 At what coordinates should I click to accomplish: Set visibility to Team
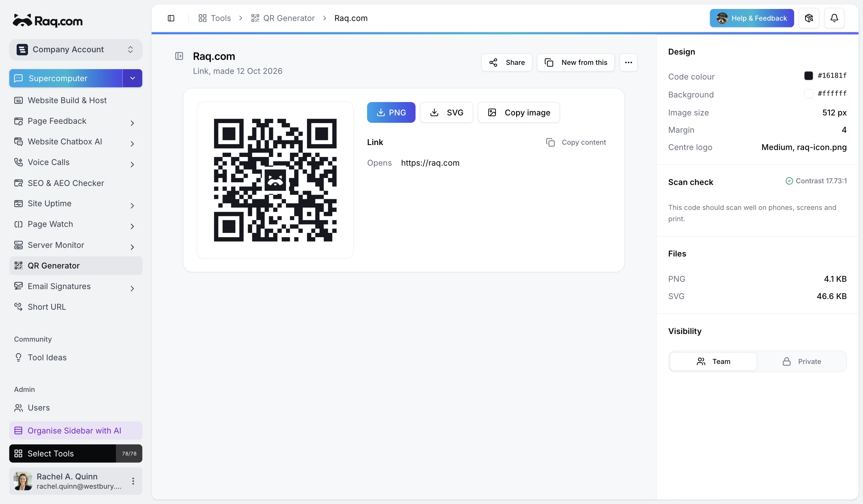(x=714, y=361)
